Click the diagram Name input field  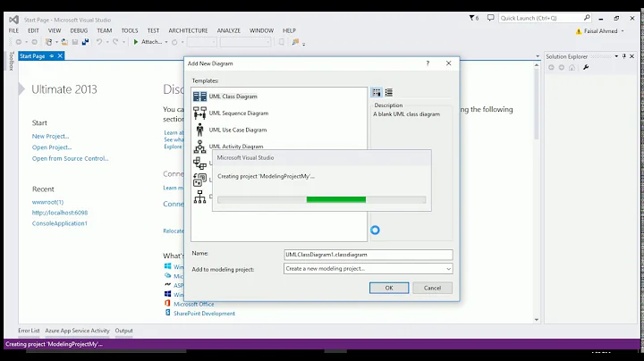(x=368, y=255)
